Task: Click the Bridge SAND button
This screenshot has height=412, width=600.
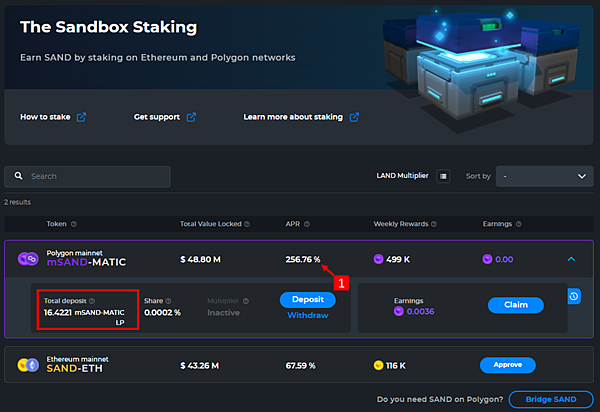Action: click(x=551, y=399)
